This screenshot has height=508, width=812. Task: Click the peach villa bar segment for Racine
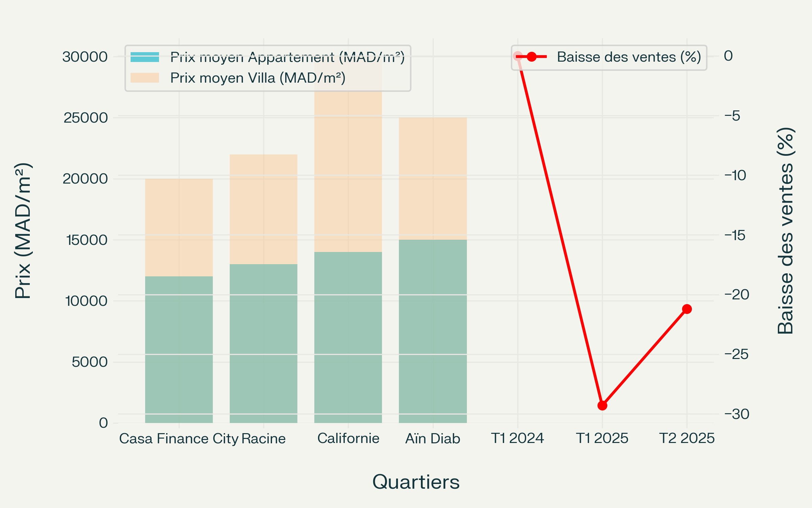pos(264,209)
